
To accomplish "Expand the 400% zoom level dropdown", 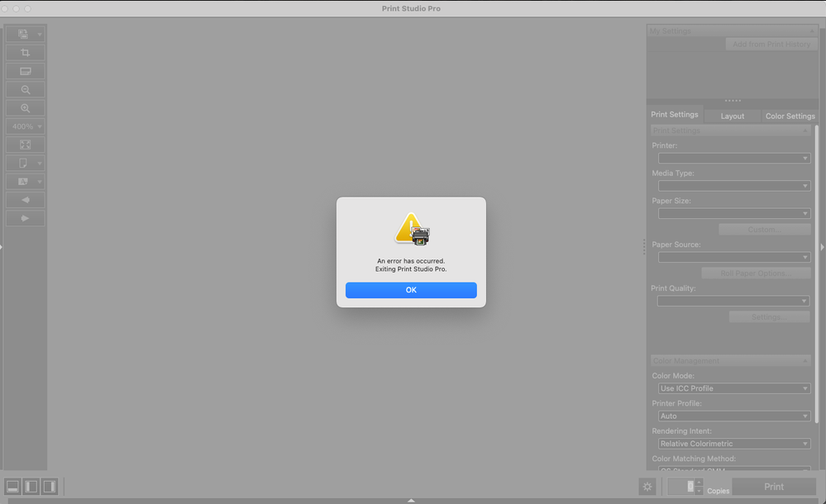I will 26,126.
